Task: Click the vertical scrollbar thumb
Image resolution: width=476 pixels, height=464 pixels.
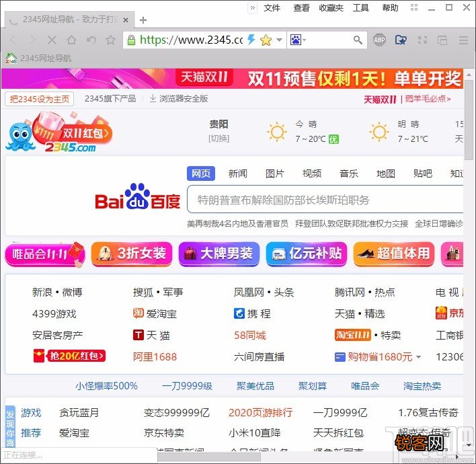Action: (469, 119)
